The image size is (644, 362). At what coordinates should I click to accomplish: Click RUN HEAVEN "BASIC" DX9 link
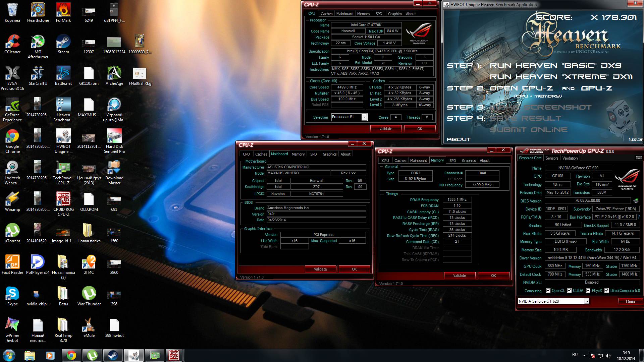pyautogui.click(x=555, y=66)
